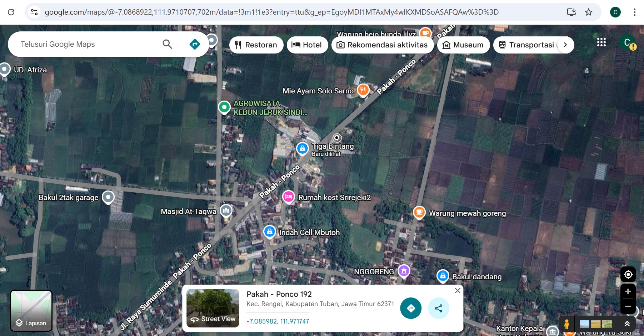This screenshot has width=644, height=336.
Task: Expand the imagery strip with the double chevron
Action: 627,324
